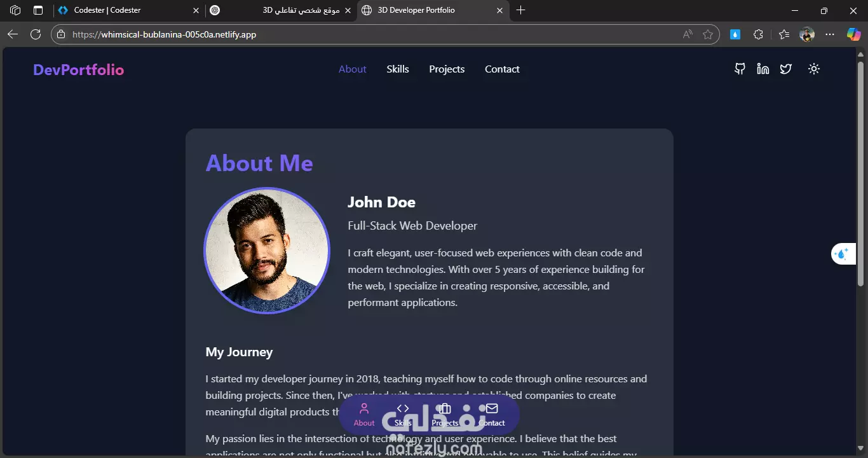
Task: Go to About in top navigation
Action: (352, 69)
